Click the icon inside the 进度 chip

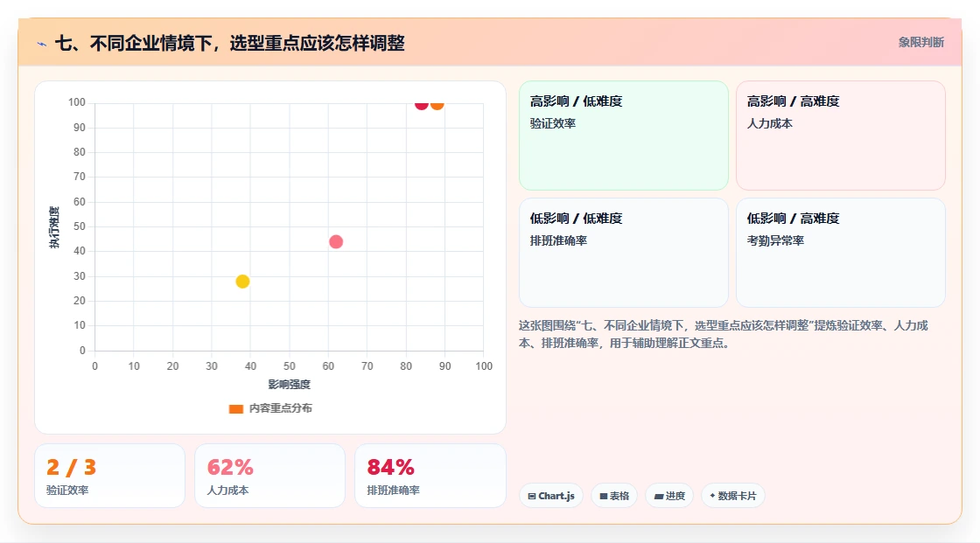pyautogui.click(x=659, y=496)
